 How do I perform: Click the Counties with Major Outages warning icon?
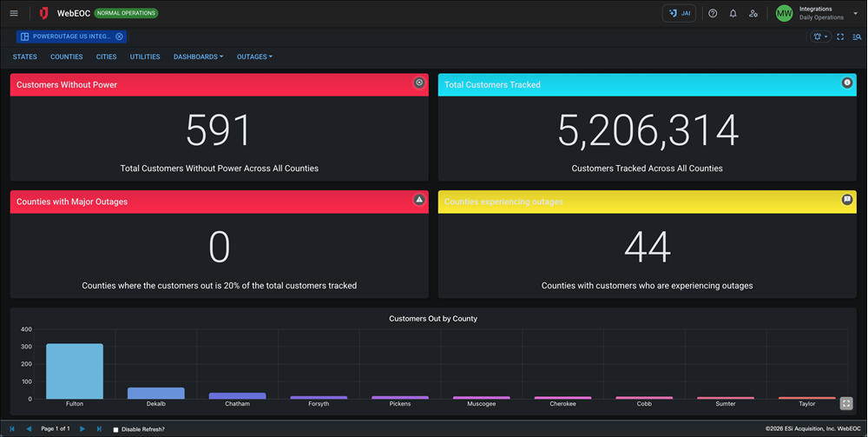pos(419,199)
